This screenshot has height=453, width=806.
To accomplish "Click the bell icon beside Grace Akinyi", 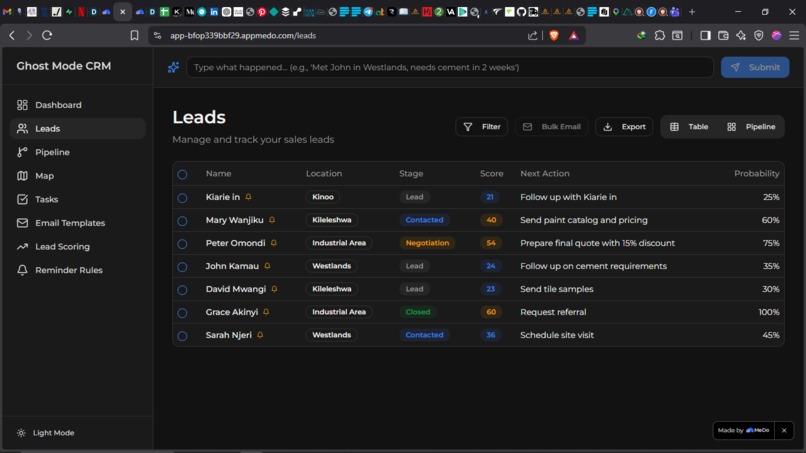I will point(266,312).
